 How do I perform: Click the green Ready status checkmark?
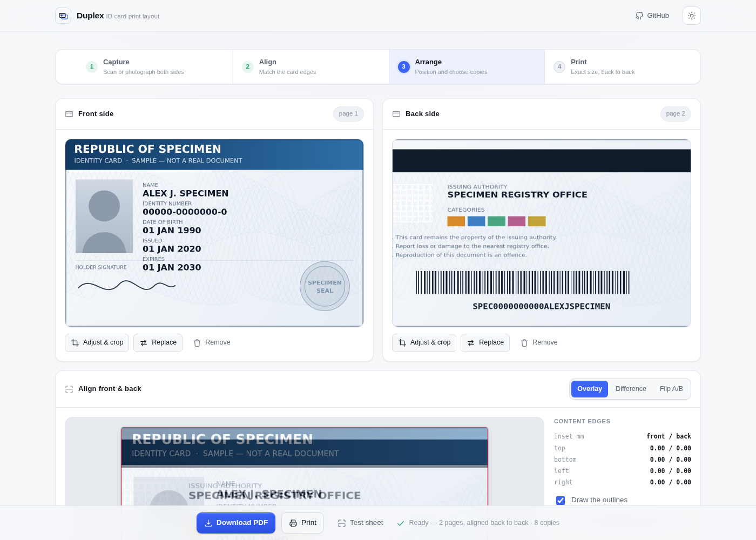tap(401, 523)
